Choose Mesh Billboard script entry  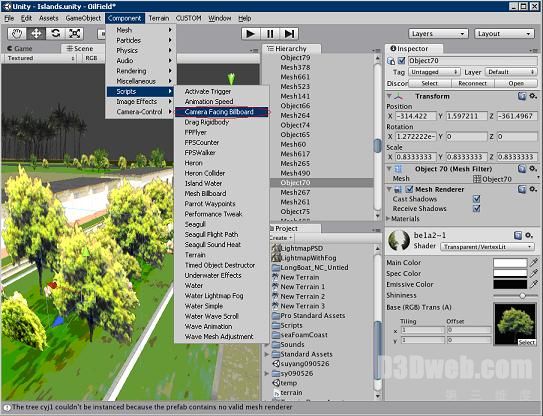[x=205, y=194]
